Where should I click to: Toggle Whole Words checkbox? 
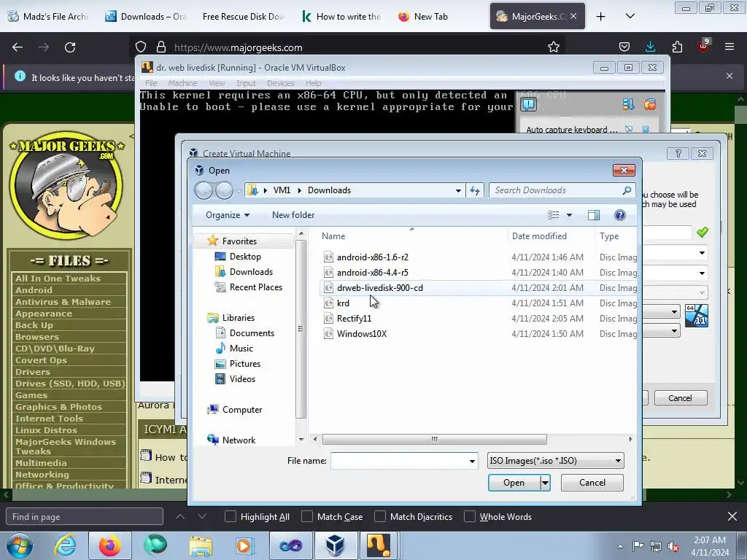pos(470,517)
